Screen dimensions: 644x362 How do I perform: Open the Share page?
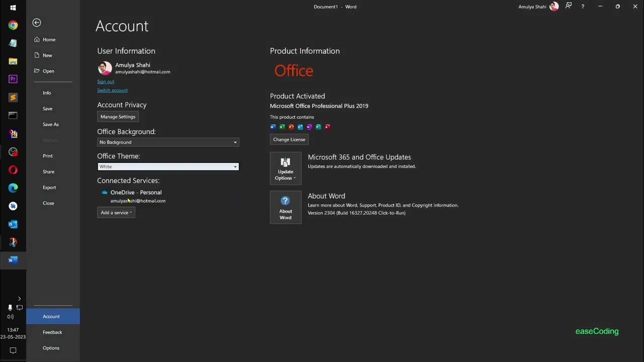(x=48, y=171)
